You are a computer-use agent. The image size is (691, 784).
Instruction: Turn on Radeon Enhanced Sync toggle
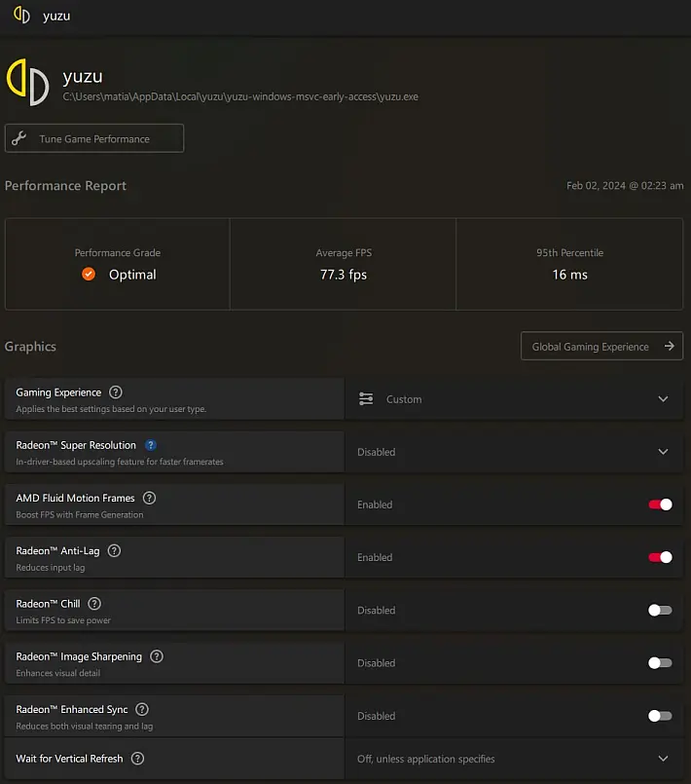[x=660, y=716]
